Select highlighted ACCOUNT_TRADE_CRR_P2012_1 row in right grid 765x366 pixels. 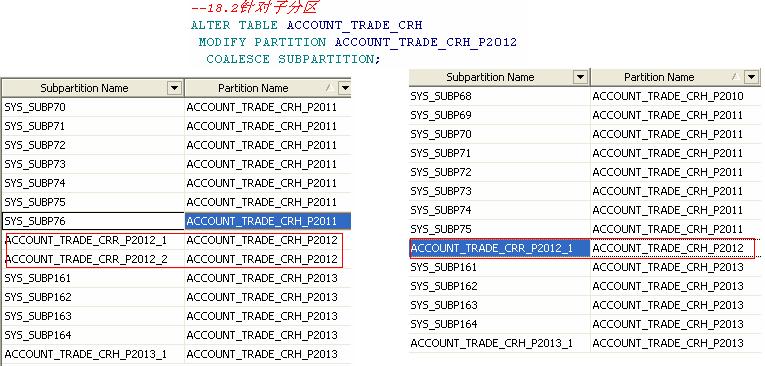coord(584,248)
